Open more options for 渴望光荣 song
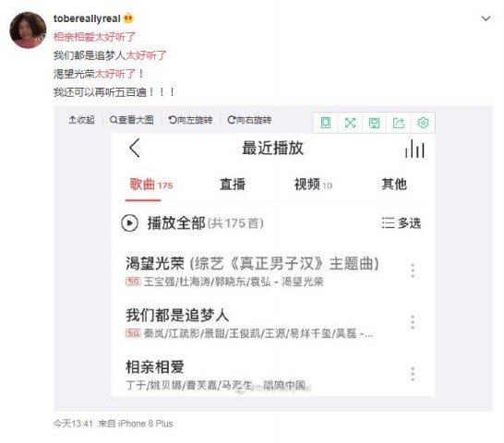 coord(413,270)
